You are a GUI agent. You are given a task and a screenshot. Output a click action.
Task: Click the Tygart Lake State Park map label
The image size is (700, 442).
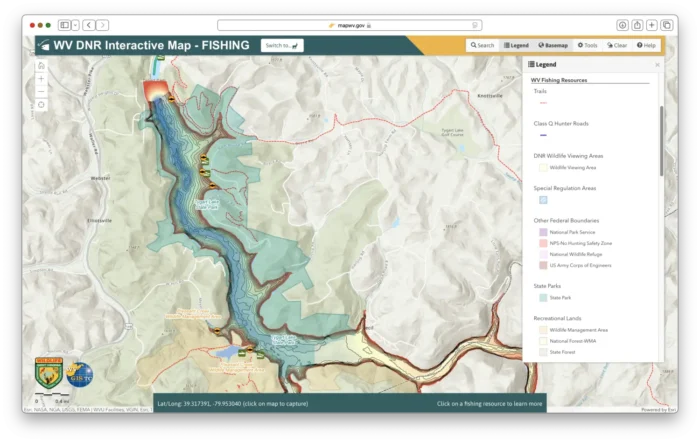[208, 204]
